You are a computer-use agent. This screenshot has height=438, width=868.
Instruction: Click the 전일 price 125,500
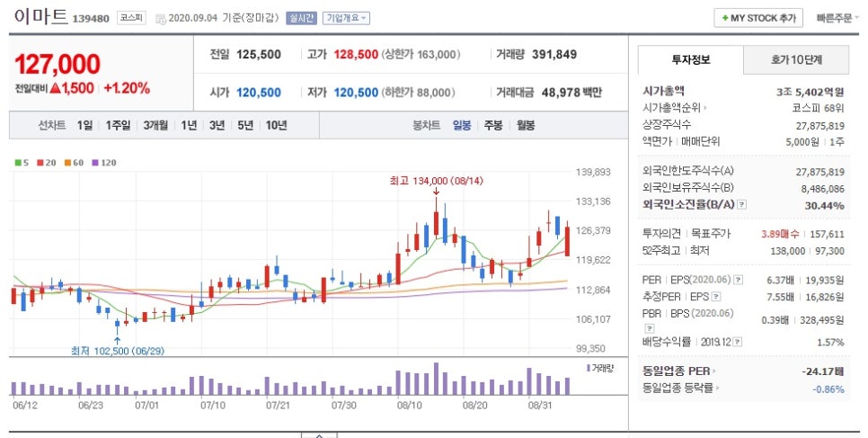click(x=259, y=54)
